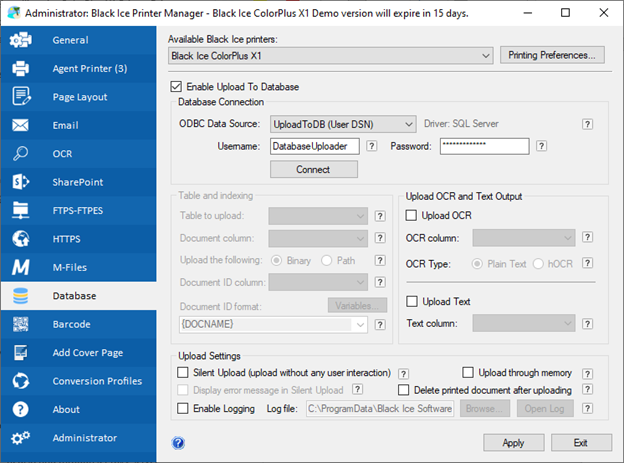Click the SharePoint icon in sidebar
This screenshot has height=463, width=624.
pyautogui.click(x=20, y=182)
